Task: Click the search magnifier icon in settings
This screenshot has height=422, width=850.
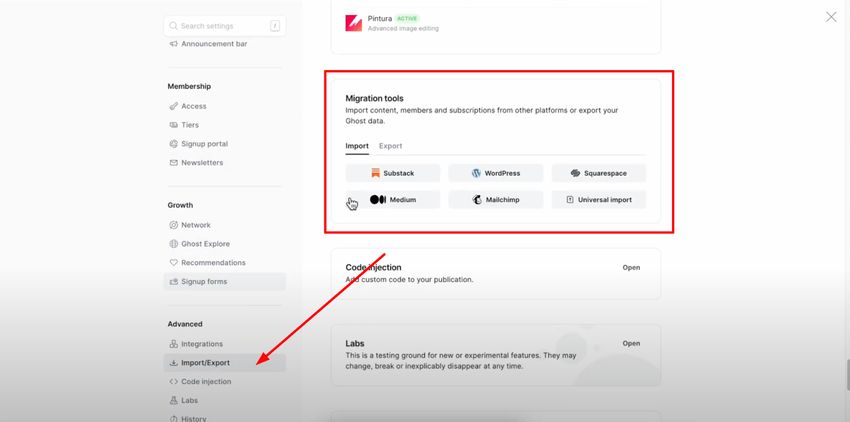Action: (x=173, y=26)
